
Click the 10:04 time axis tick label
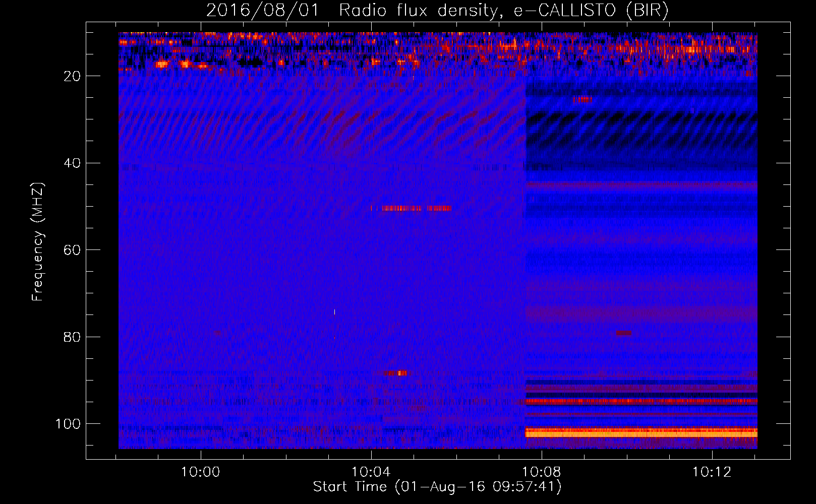(x=371, y=472)
